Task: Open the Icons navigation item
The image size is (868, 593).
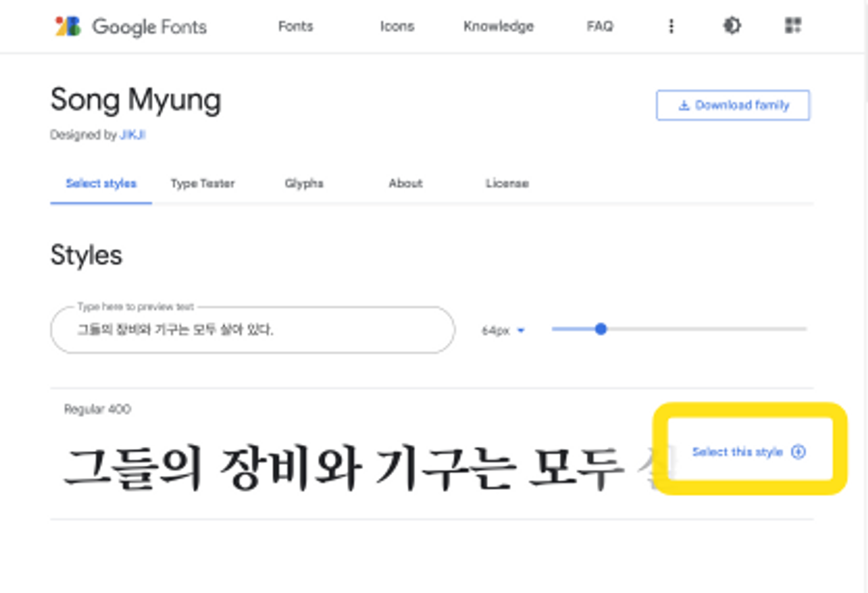Action: (397, 26)
